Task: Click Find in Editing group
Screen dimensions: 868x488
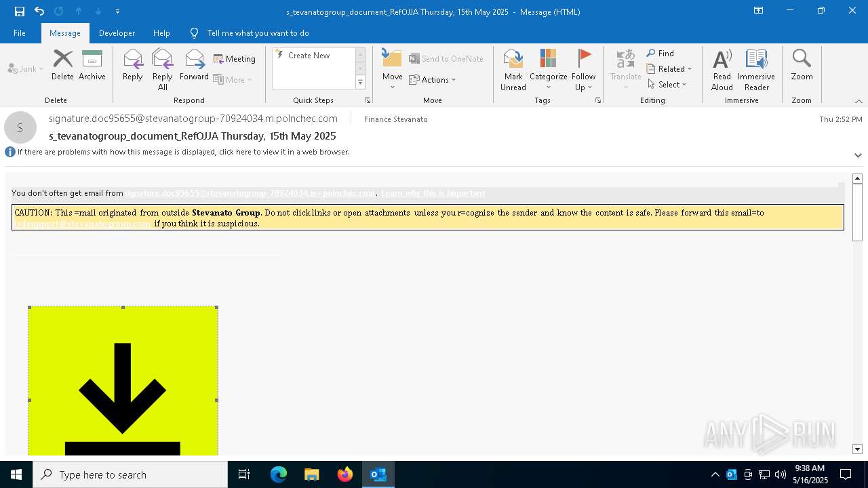Action: (x=660, y=53)
